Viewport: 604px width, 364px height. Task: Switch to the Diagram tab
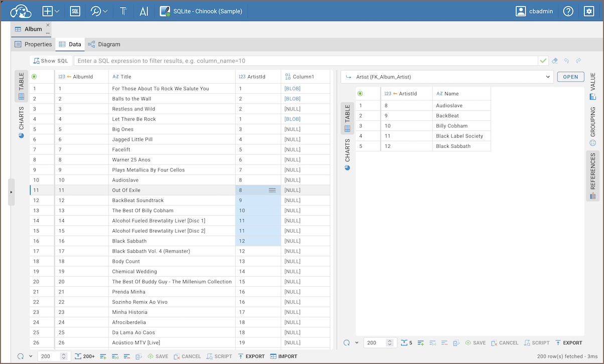(104, 44)
